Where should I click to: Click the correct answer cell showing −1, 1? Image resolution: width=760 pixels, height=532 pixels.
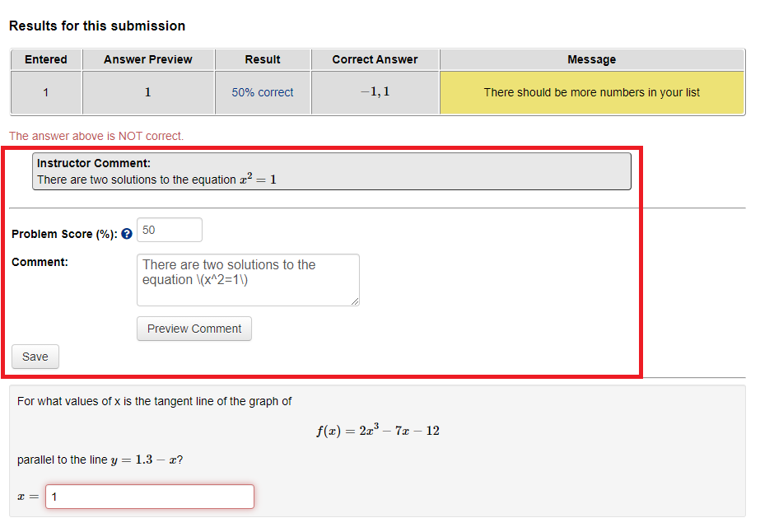(375, 92)
